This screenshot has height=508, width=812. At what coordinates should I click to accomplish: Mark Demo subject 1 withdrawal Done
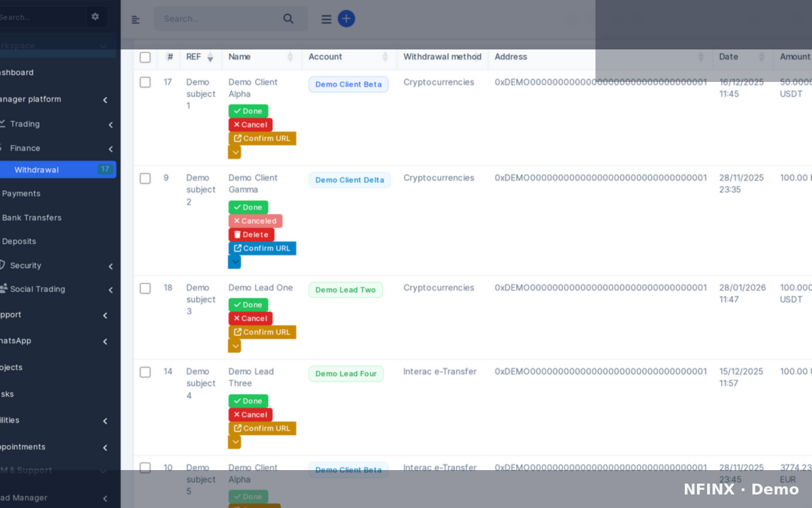[248, 111]
